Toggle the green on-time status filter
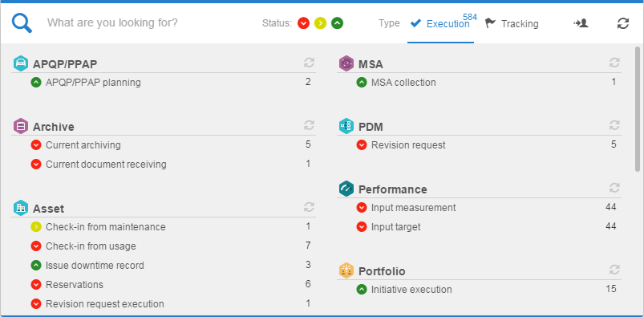This screenshot has width=644, height=317. point(337,23)
